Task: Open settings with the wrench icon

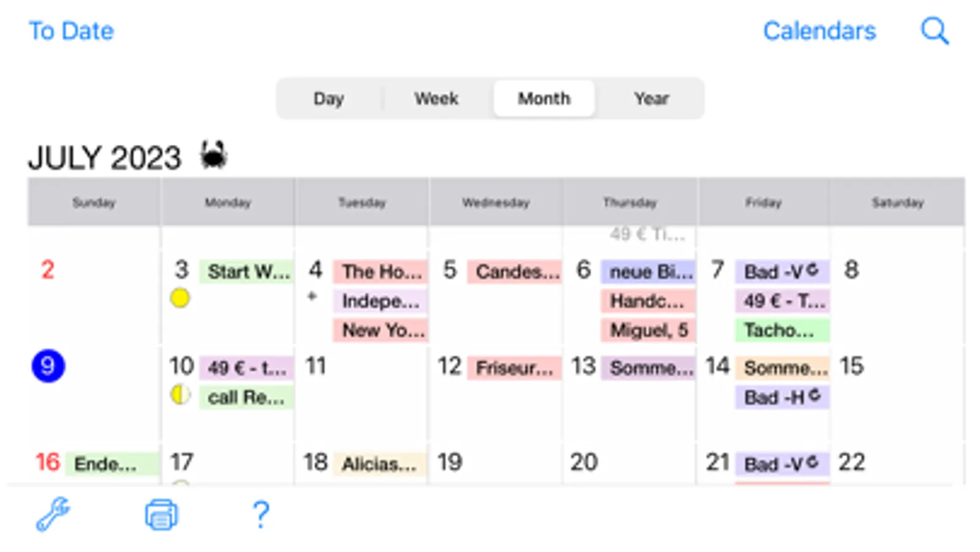Action: coord(53,514)
